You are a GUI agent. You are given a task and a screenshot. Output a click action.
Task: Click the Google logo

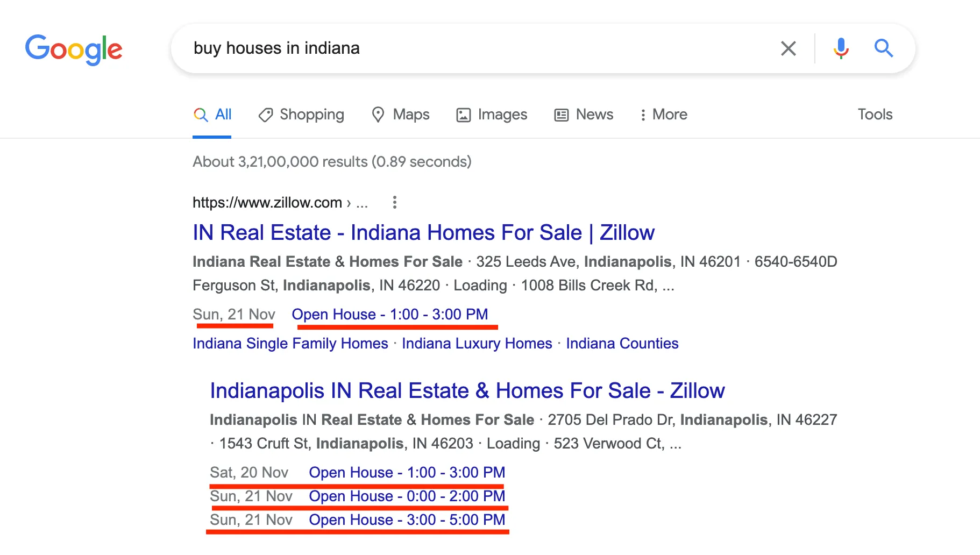(x=74, y=49)
